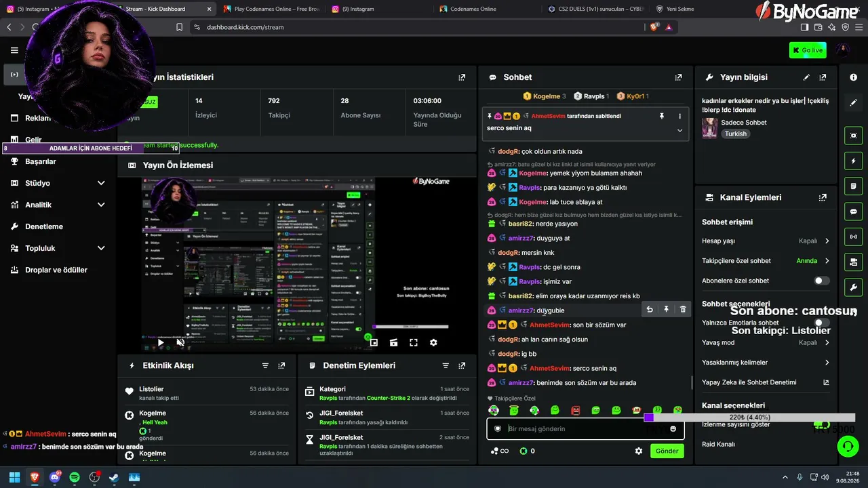Go back using browser back arrow
Image resolution: width=868 pixels, height=488 pixels.
click(9, 27)
